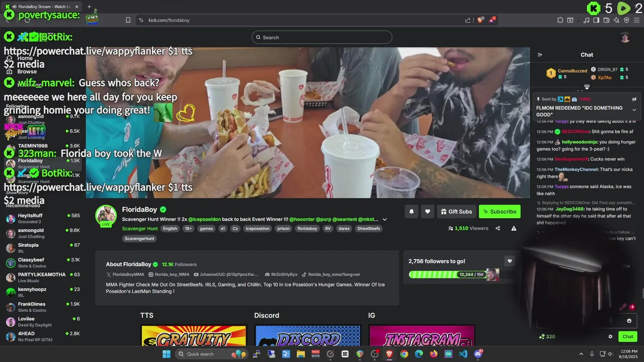Open Brave Rewards triangle icon
644x362 pixels.
pos(493,20)
